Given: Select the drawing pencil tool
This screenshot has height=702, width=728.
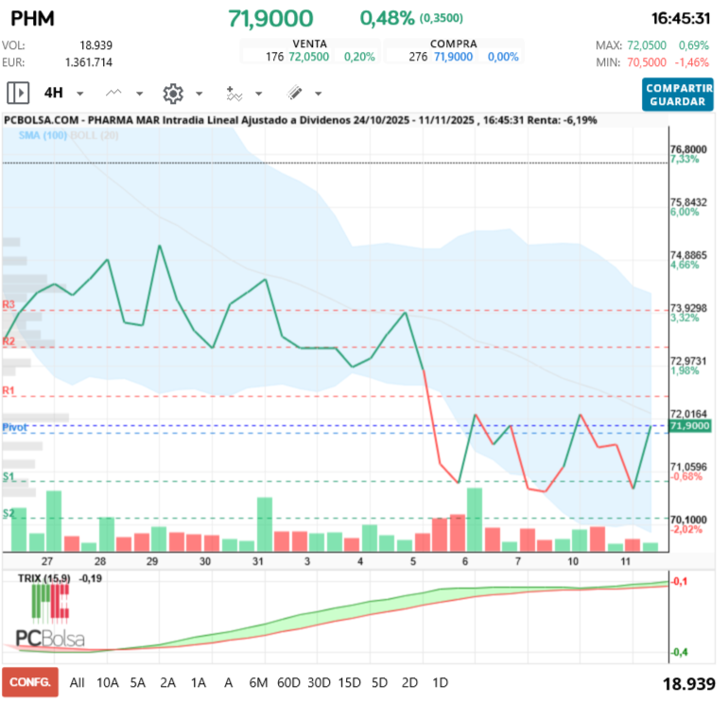Looking at the screenshot, I should (294, 93).
